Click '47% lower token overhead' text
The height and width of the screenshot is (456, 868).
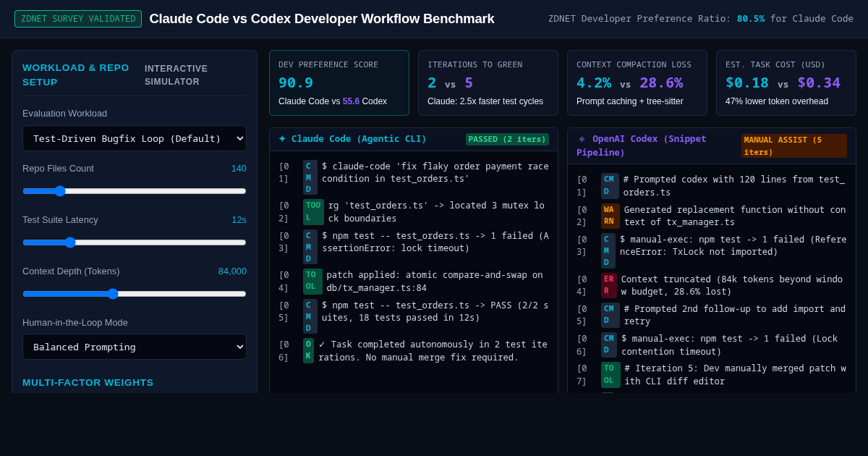(777, 101)
